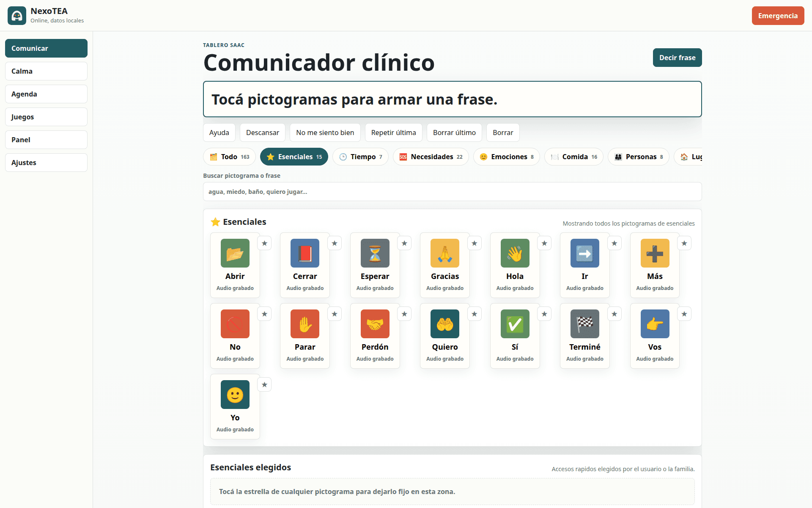Go to the Calma section

(46, 71)
